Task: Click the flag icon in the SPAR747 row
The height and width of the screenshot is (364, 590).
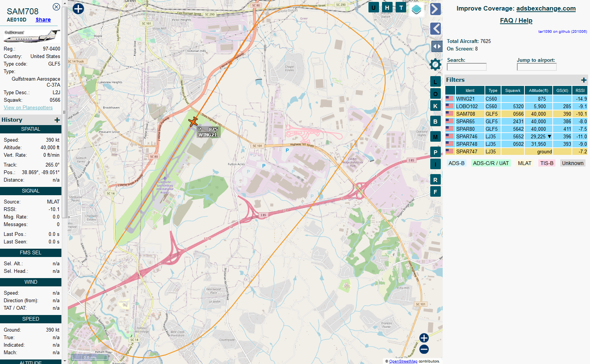Action: (449, 151)
